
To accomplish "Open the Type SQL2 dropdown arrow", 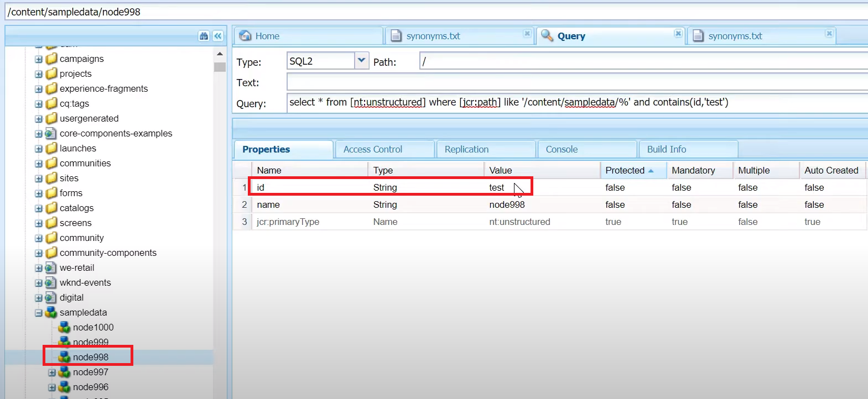I will 361,60.
